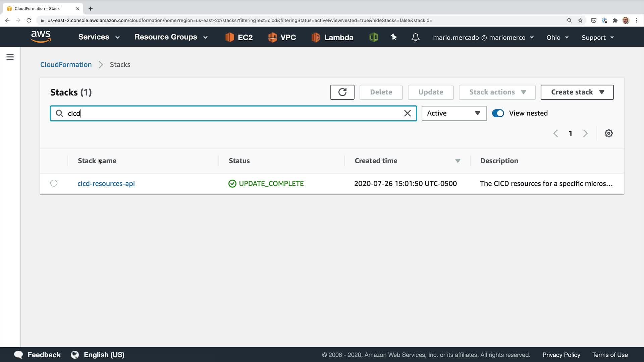Sort by Created time column arrow
This screenshot has width=644, height=362.
tap(458, 161)
